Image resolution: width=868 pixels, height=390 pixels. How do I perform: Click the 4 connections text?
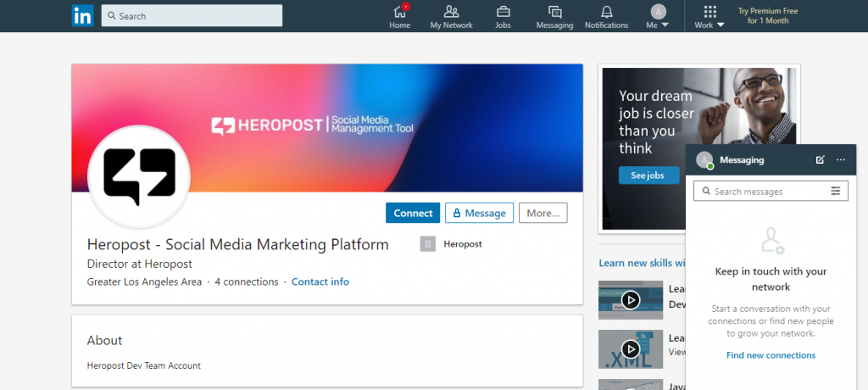pyautogui.click(x=247, y=281)
